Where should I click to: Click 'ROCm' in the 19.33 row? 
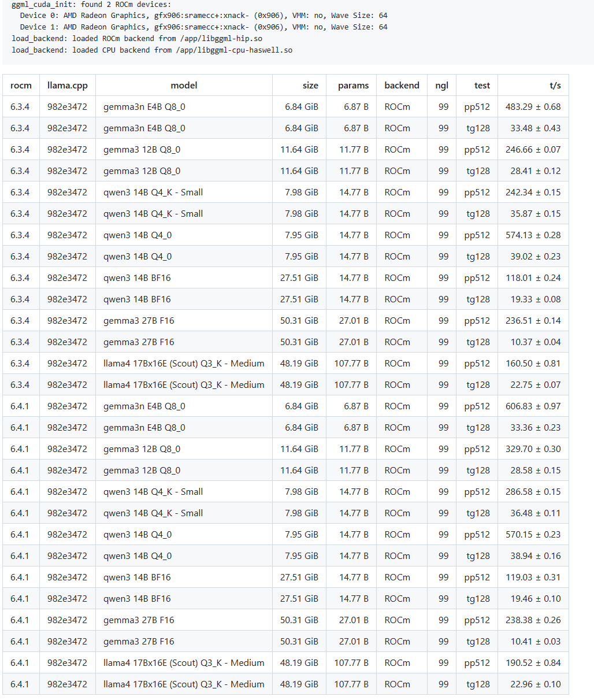(398, 299)
